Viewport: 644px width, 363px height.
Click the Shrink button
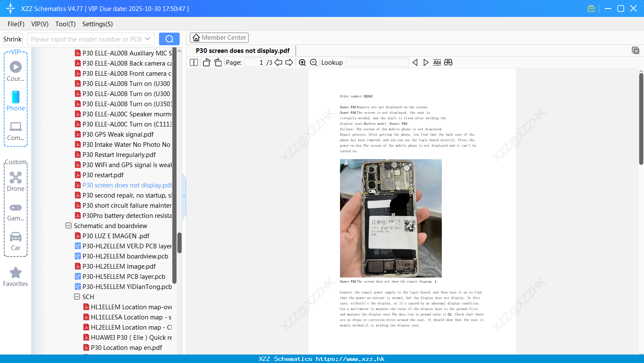[12, 38]
